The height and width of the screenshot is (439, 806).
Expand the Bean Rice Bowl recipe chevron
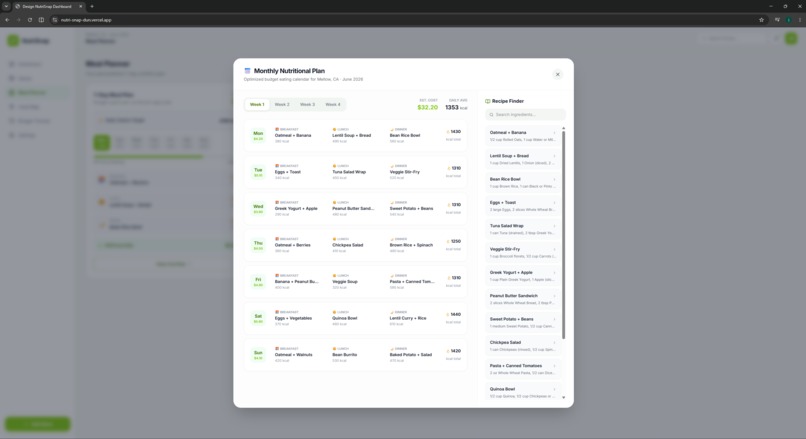tap(554, 179)
